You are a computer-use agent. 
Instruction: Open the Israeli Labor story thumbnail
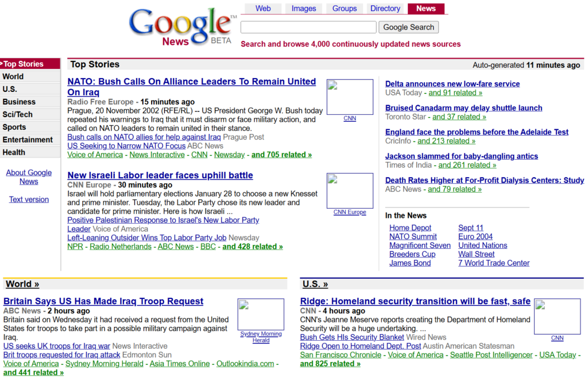(x=350, y=191)
